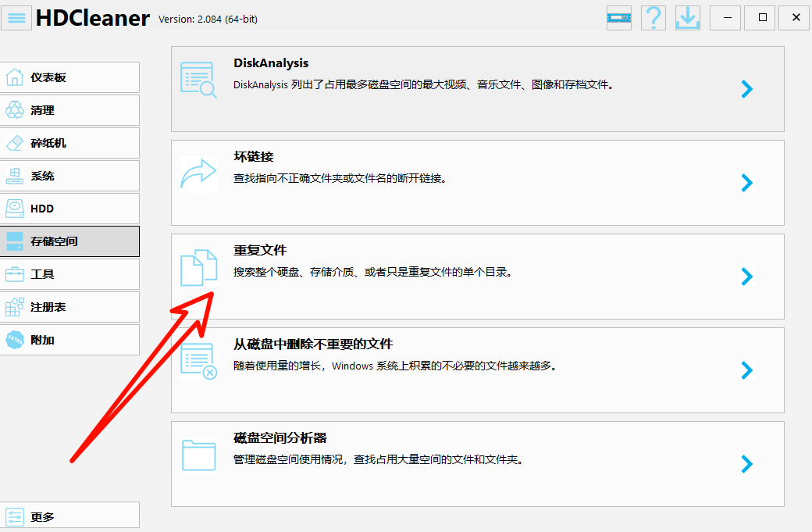Click the 重复文件 duplicate pages icon

click(198, 267)
